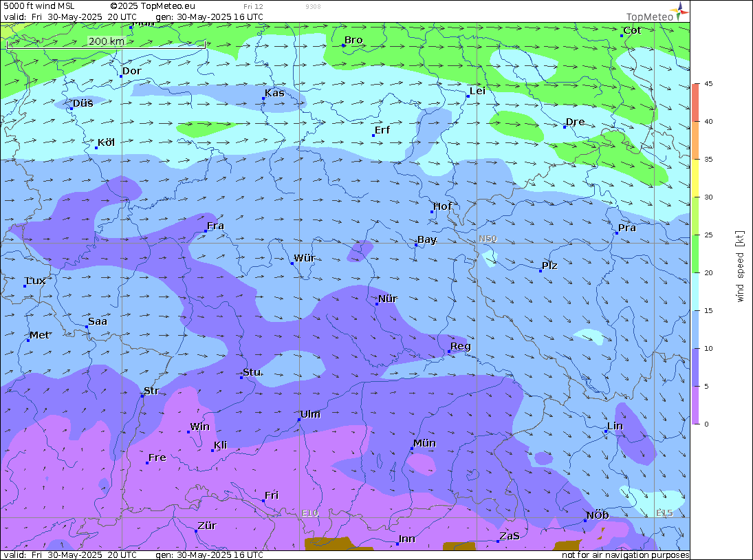Click the Wür city label
This screenshot has width=753, height=560.
[x=305, y=258]
